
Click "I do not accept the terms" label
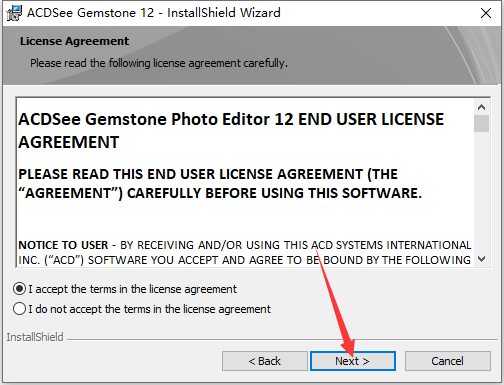coord(149,309)
